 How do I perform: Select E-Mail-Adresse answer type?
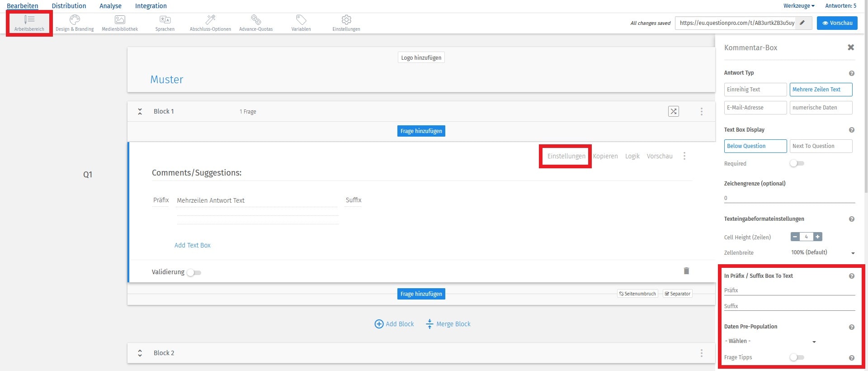tap(755, 108)
